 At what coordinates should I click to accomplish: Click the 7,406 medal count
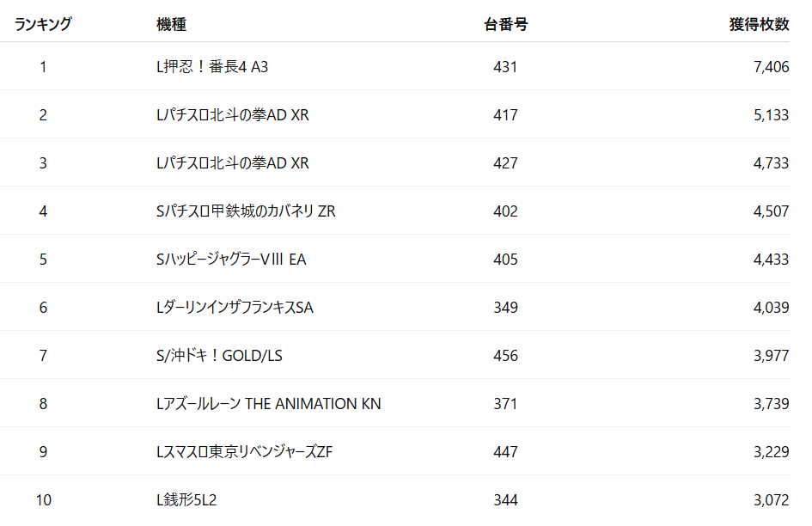(x=770, y=67)
